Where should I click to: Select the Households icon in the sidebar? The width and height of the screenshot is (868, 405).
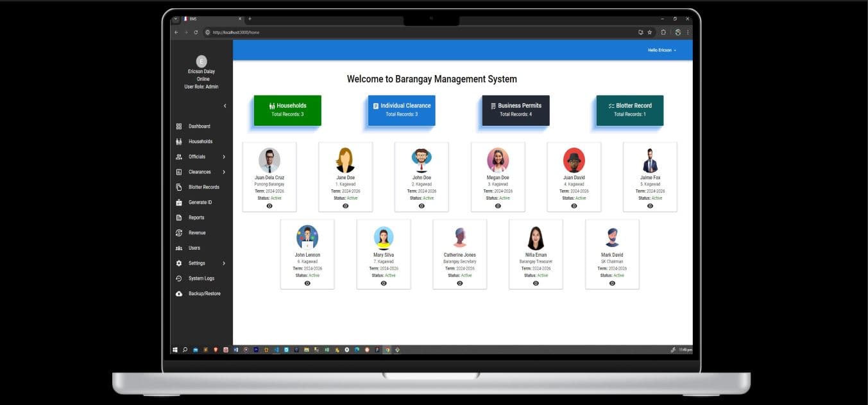(x=179, y=141)
